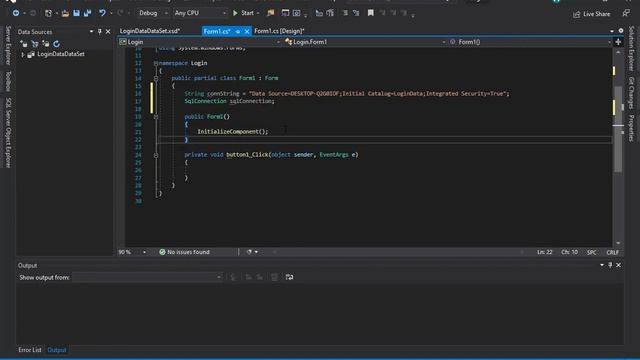Uncomment selected lines via toolbar icon
Image resolution: width=640 pixels, height=360 pixels.
(x=356, y=13)
